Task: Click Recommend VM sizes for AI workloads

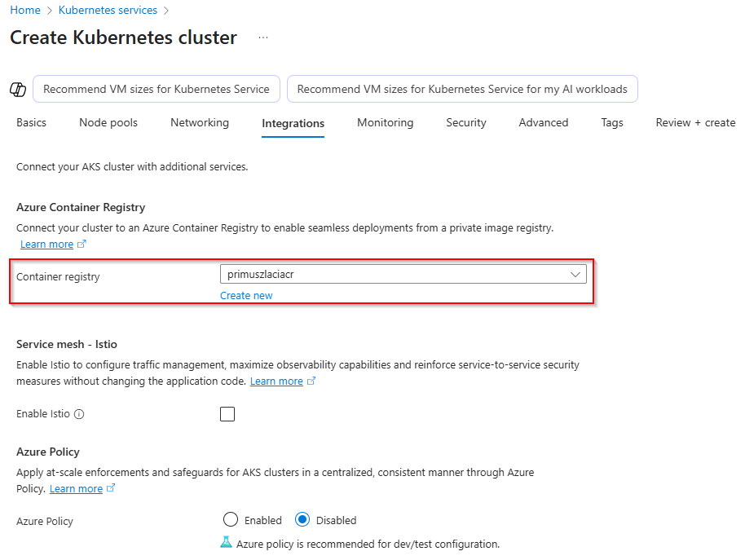Action: point(462,90)
